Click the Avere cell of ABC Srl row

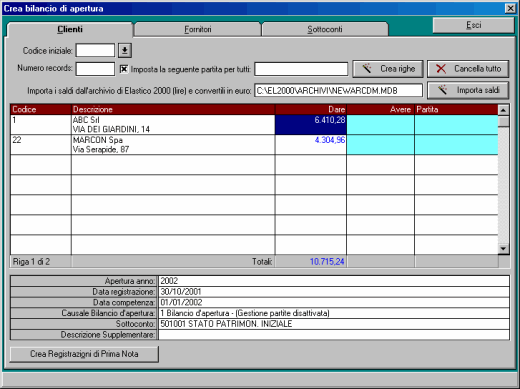point(380,125)
